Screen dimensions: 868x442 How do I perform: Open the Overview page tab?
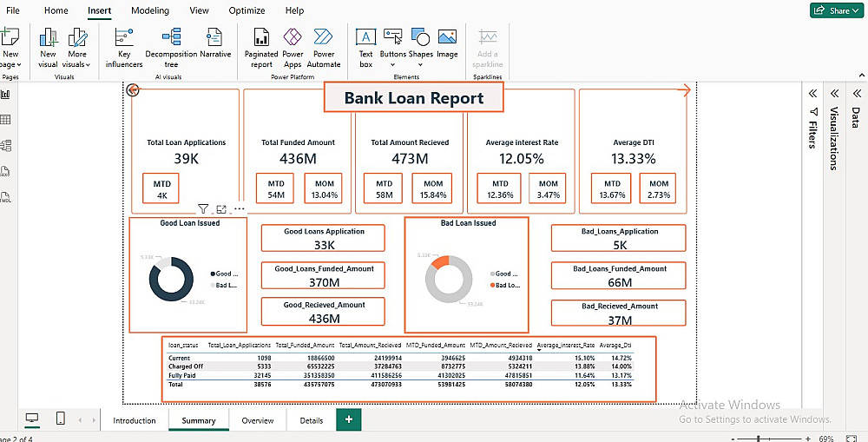click(x=258, y=420)
